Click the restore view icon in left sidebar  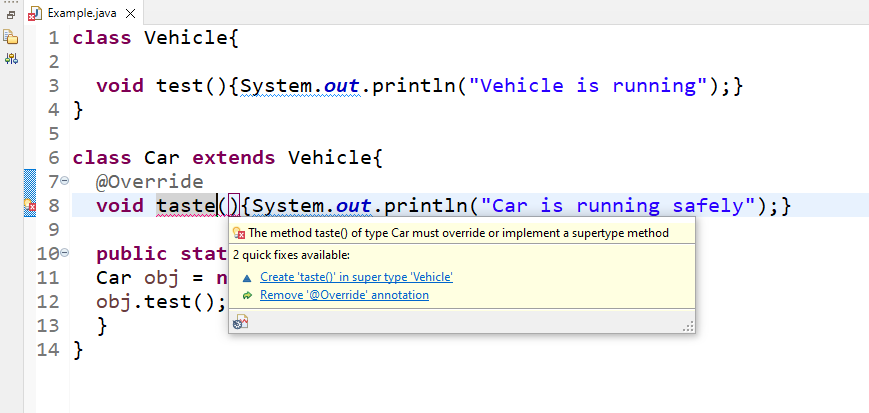[11, 15]
